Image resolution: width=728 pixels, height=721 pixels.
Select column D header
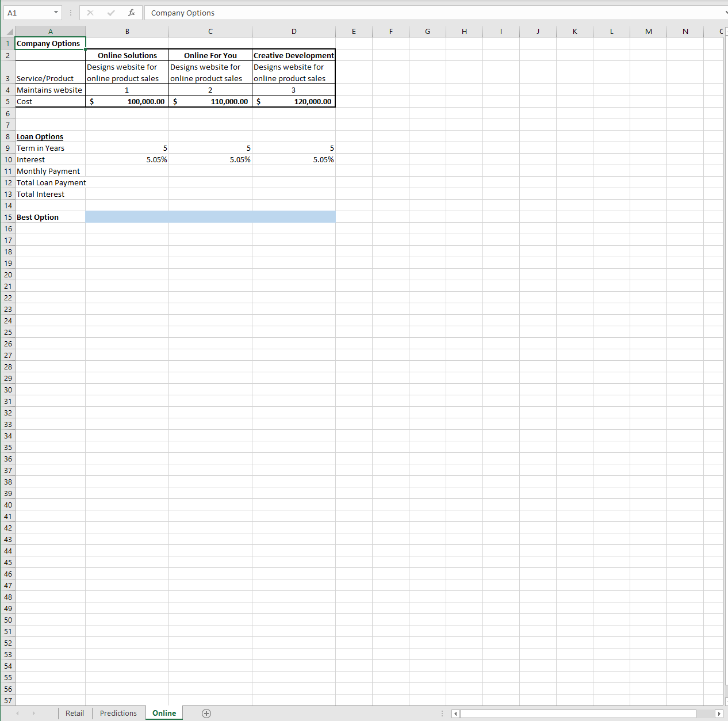[293, 31]
